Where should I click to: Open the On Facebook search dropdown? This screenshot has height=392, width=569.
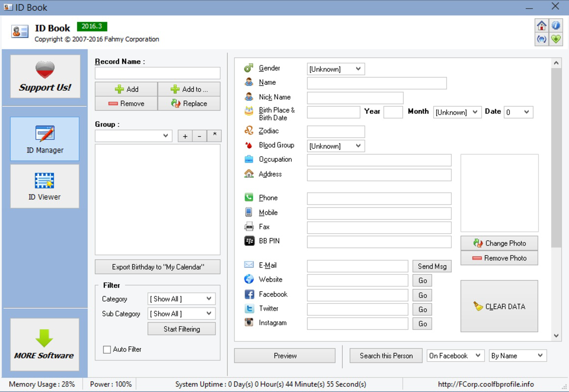pos(455,356)
